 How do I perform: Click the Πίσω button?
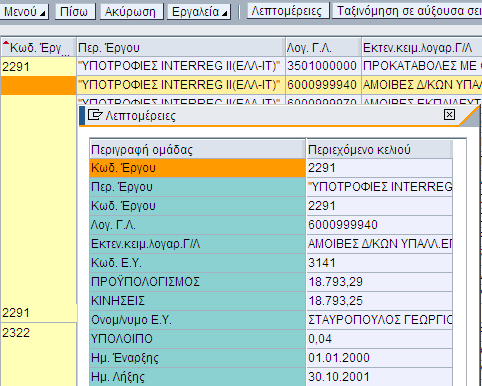[x=75, y=12]
